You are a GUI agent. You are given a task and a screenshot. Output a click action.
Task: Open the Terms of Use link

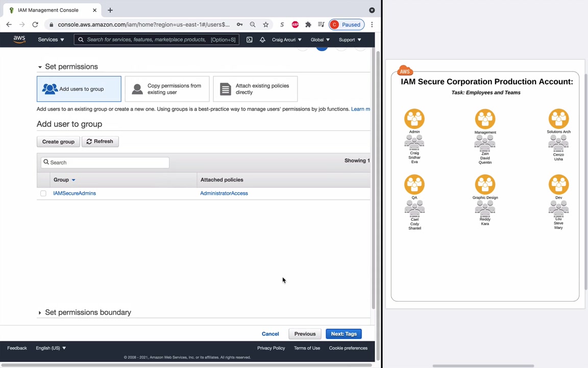[x=307, y=348]
